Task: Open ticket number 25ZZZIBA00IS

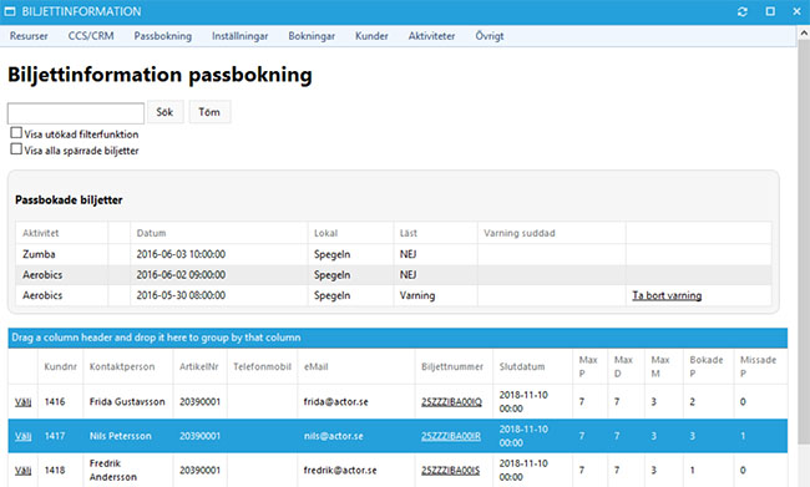Action: point(450,470)
